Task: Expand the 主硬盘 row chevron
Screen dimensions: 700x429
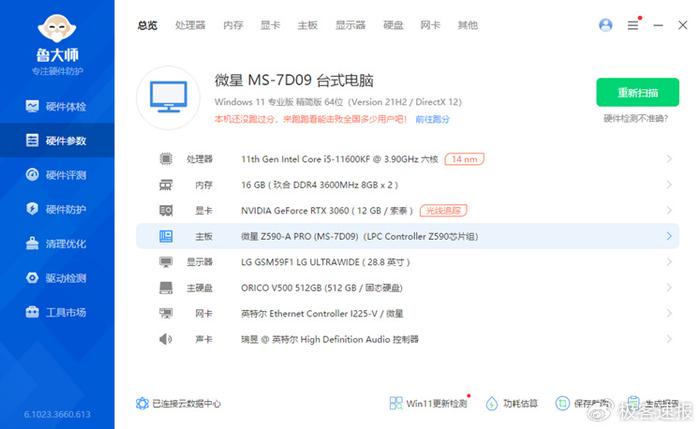Action: click(x=669, y=287)
